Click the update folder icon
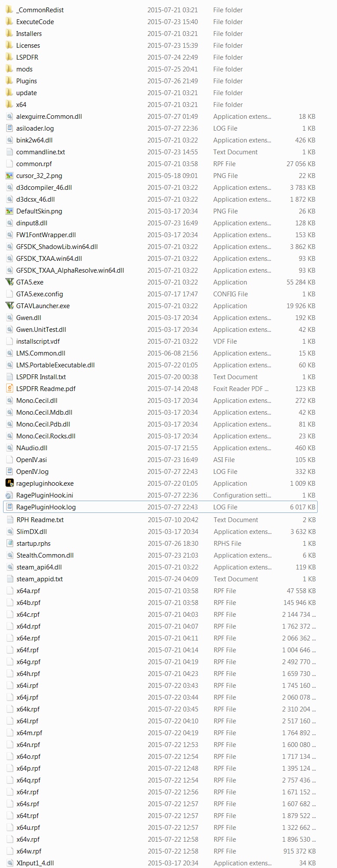337x868 pixels. pyautogui.click(x=9, y=92)
